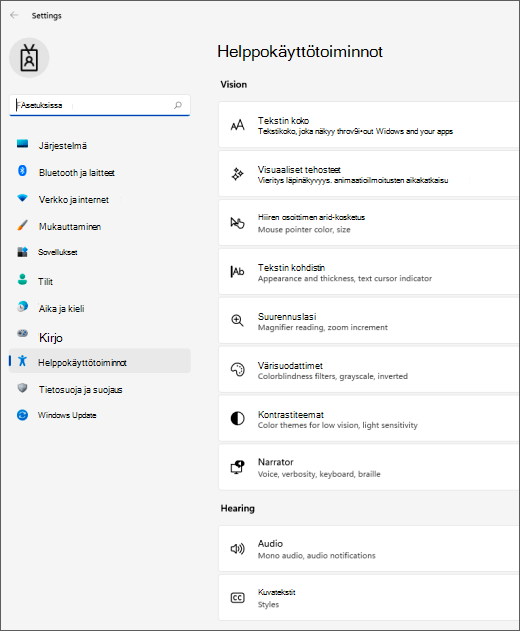Viewport: 520px width, 631px height.
Task: Click the Visuaaliset tehosteet sparkle icon
Action: (237, 174)
